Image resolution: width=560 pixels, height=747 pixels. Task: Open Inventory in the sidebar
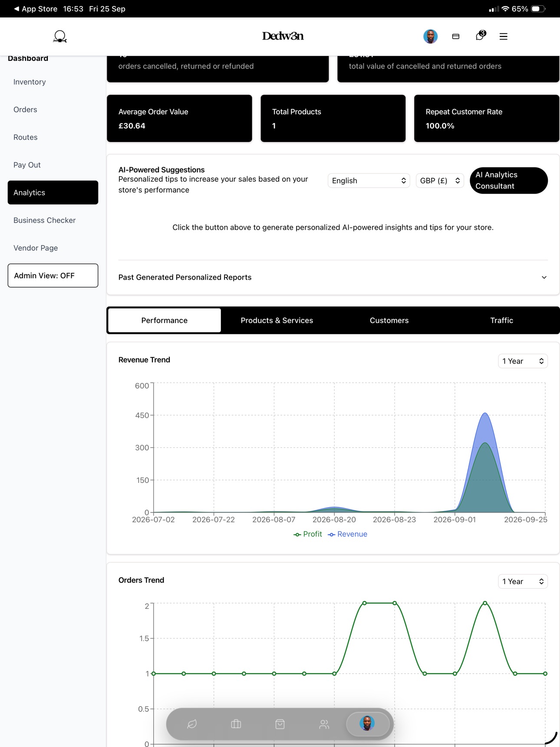tap(53, 82)
